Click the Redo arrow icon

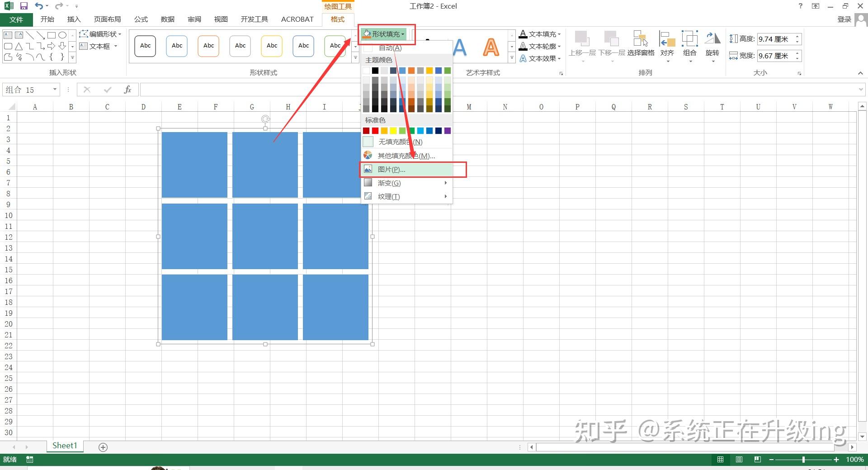(59, 6)
